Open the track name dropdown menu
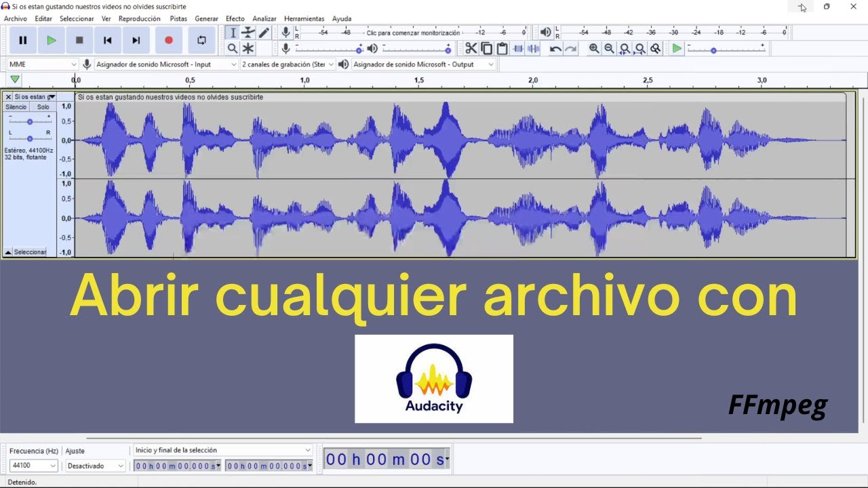The height and width of the screenshot is (488, 868). point(35,97)
